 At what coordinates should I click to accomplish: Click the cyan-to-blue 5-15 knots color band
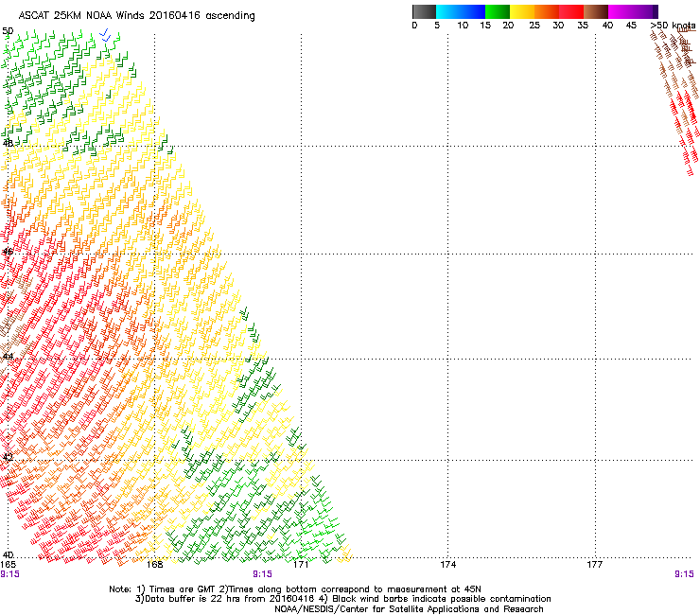[x=461, y=11]
